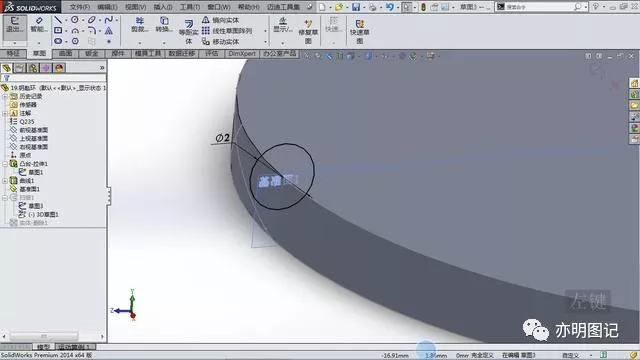Collapse the 凸台-拉伸1 feature node
The width and height of the screenshot is (640, 360).
coord(5,164)
